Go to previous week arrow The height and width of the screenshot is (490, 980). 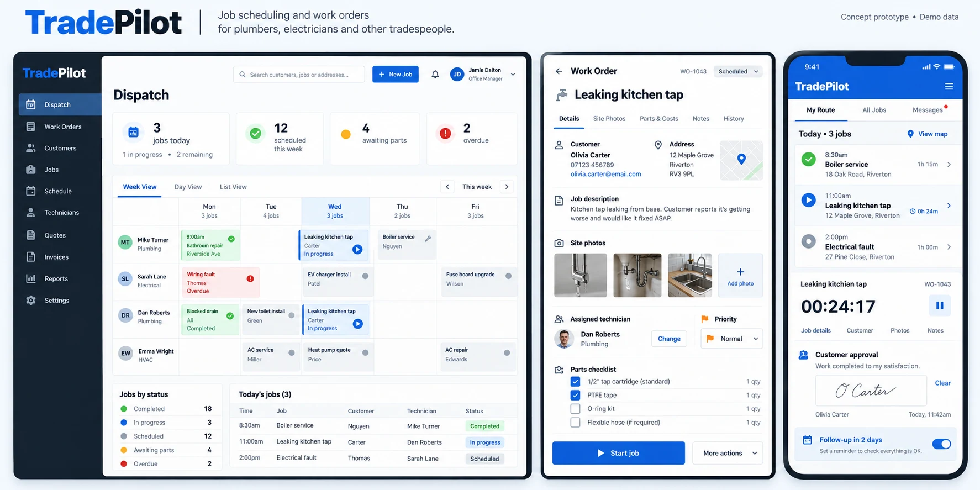447,187
